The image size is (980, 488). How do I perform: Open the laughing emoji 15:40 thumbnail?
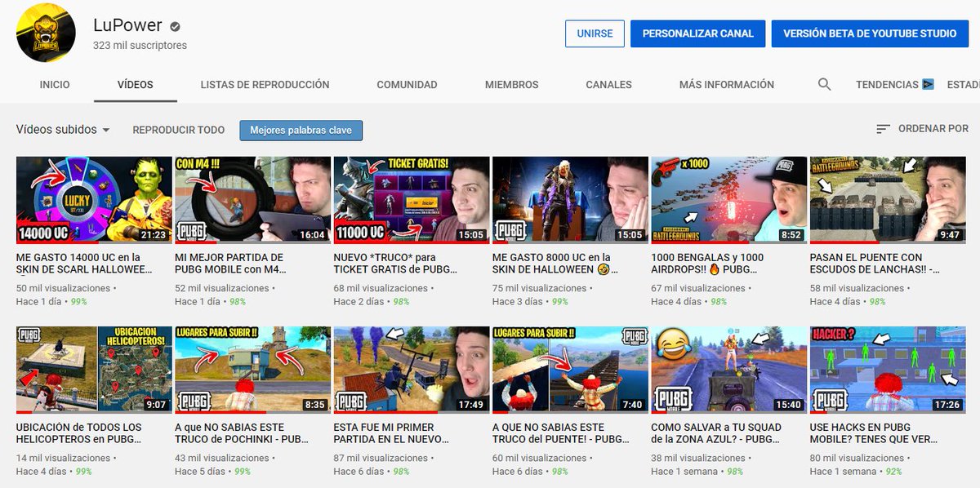pos(728,370)
